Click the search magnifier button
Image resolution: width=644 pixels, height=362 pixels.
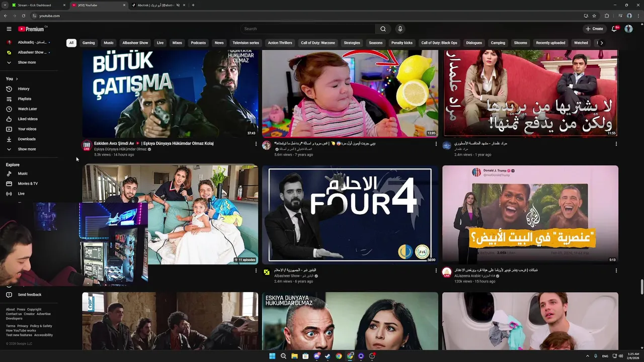(x=383, y=29)
